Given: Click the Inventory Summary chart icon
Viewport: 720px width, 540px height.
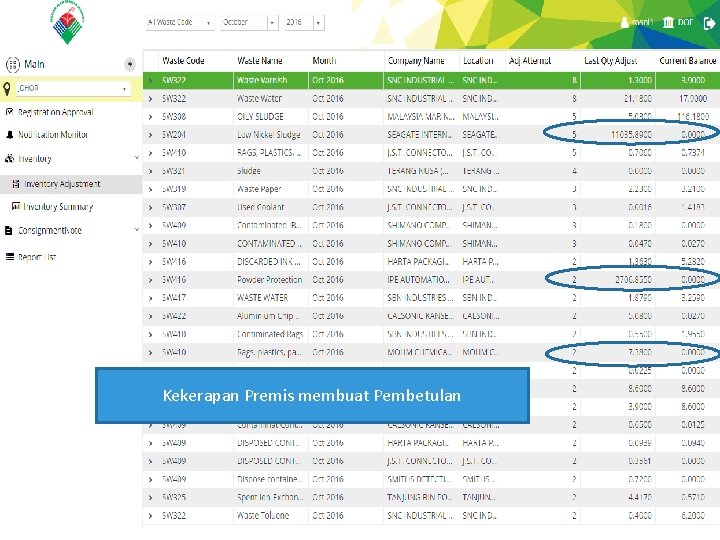Looking at the screenshot, I should click(x=16, y=206).
